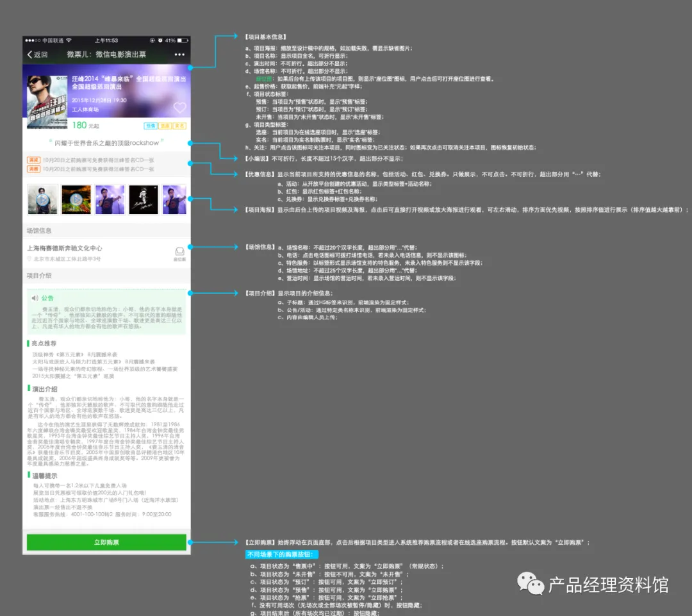The image size is (692, 616).
Task: Click the 【立即购票】 annotation heading
Action: pos(260,542)
